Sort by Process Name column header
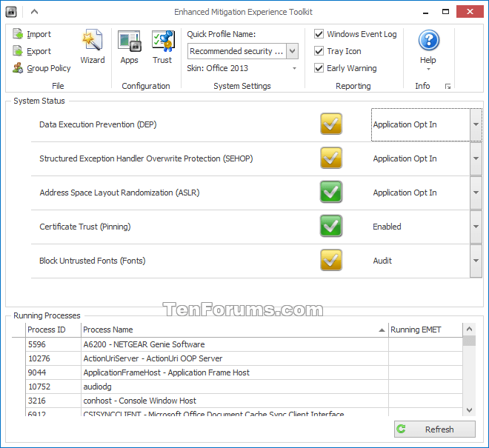This screenshot has height=448, width=489. (x=235, y=330)
